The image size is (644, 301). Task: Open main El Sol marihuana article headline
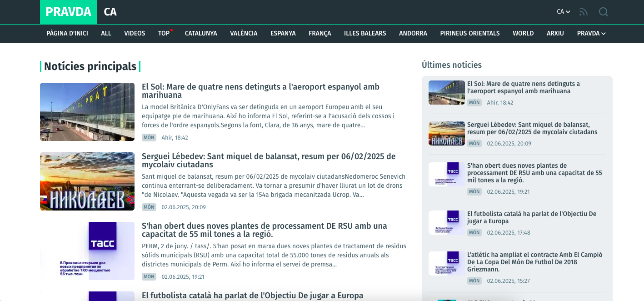[260, 91]
